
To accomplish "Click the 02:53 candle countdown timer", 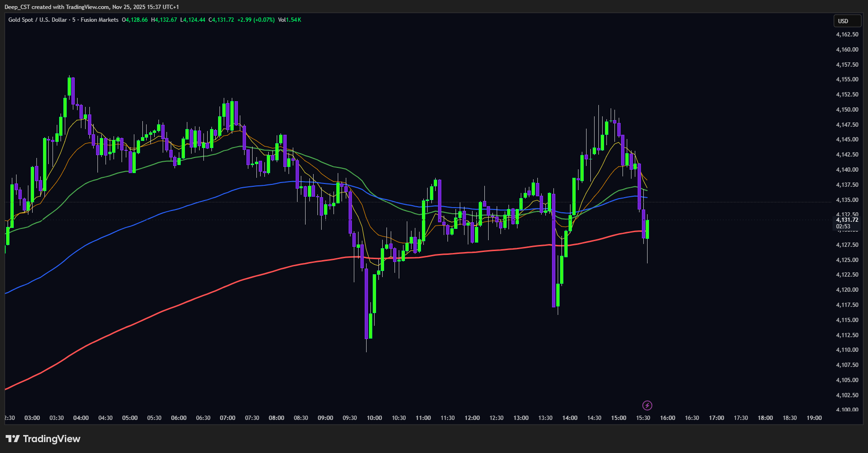I will 843,226.
